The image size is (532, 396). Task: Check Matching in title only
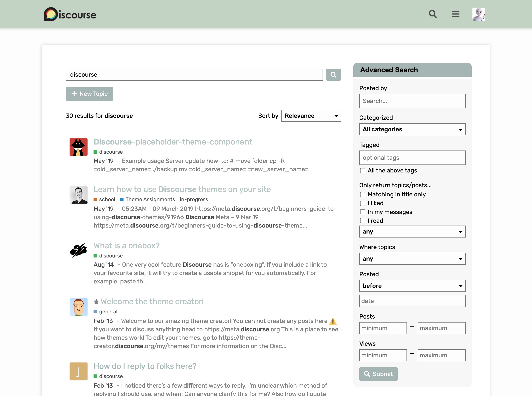point(363,195)
